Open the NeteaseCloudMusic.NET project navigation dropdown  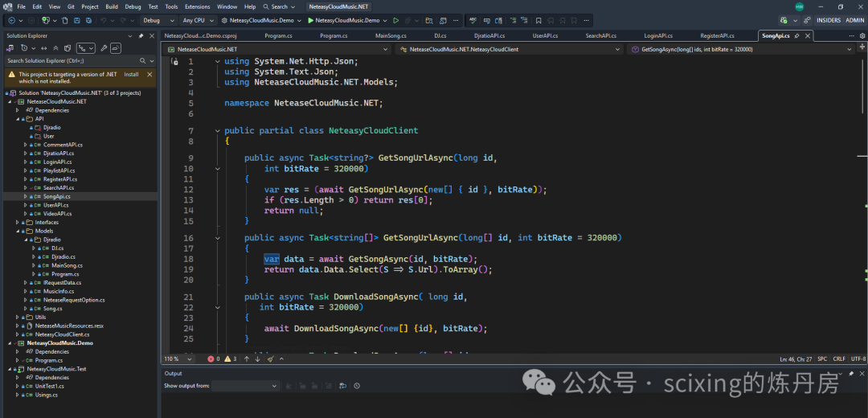point(276,49)
